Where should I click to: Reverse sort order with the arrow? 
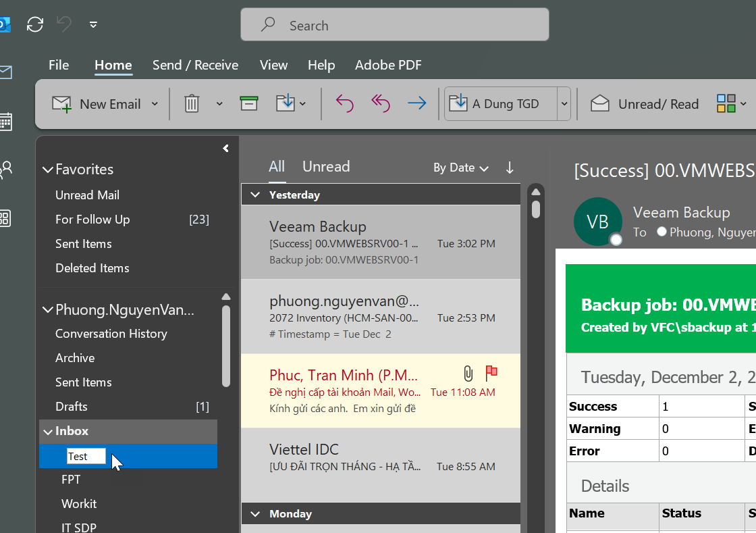[510, 168]
